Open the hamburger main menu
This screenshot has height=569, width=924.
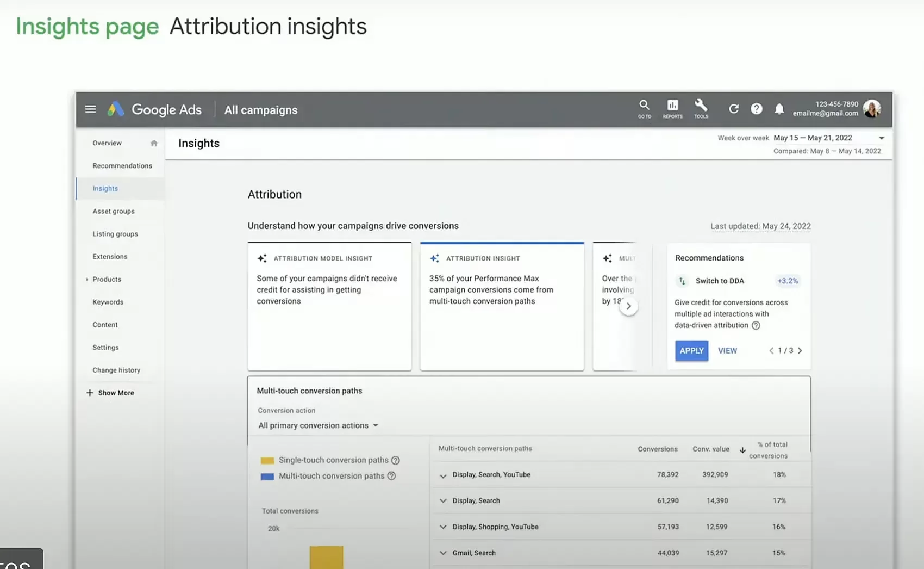[90, 109]
